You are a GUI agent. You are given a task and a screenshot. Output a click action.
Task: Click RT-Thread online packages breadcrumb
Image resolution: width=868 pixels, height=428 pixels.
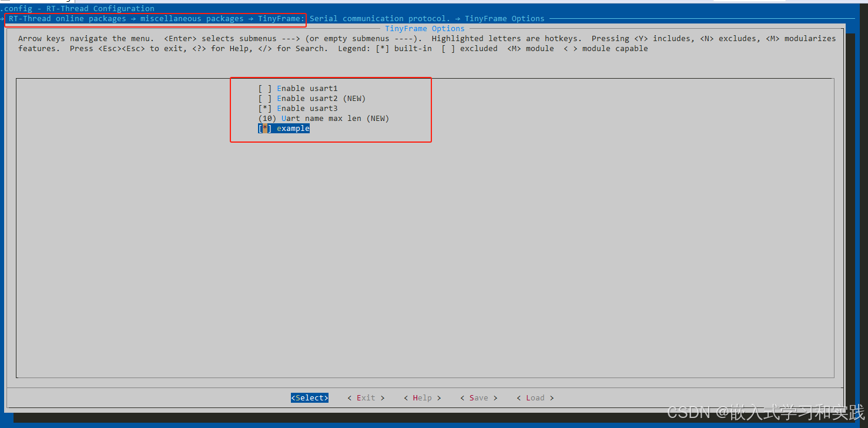66,18
